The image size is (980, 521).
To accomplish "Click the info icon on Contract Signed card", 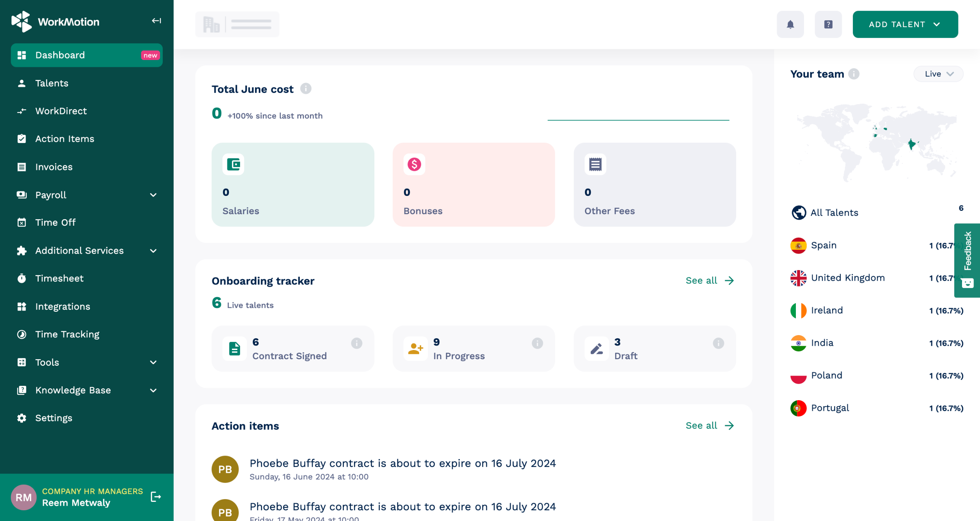I will [356, 343].
